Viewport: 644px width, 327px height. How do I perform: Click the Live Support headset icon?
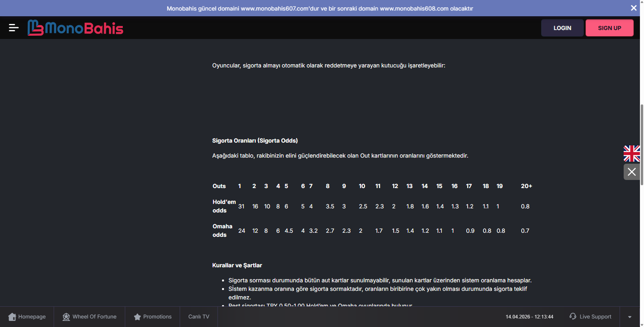click(x=573, y=316)
